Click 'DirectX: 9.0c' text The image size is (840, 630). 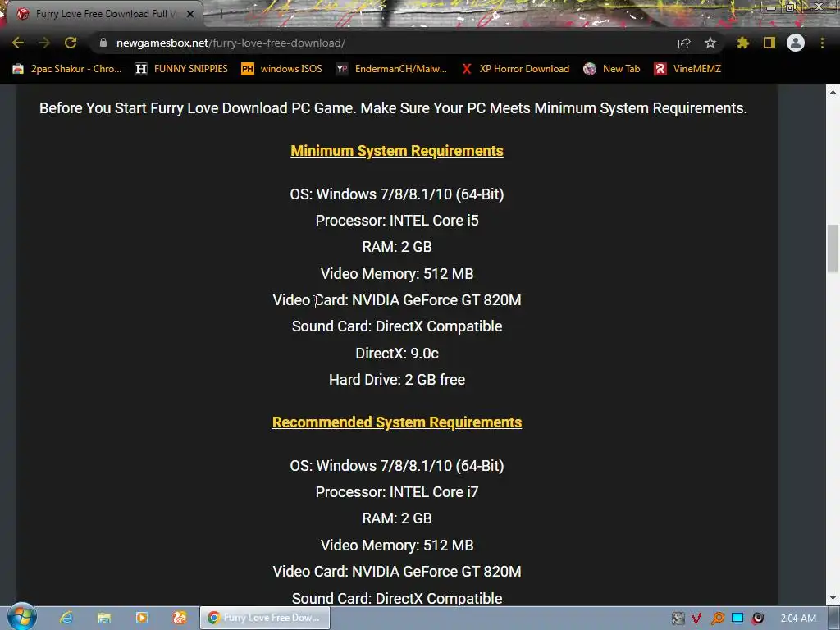397,354
